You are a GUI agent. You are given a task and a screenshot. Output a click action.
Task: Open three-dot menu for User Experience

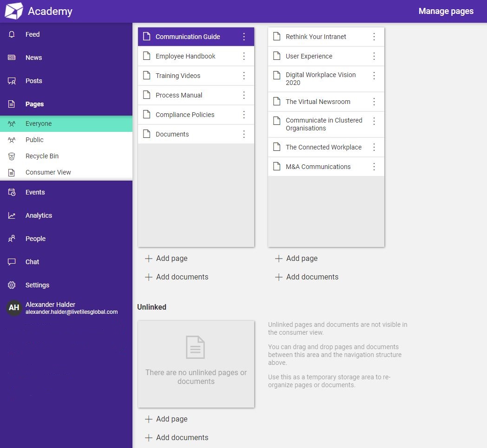[x=374, y=56]
